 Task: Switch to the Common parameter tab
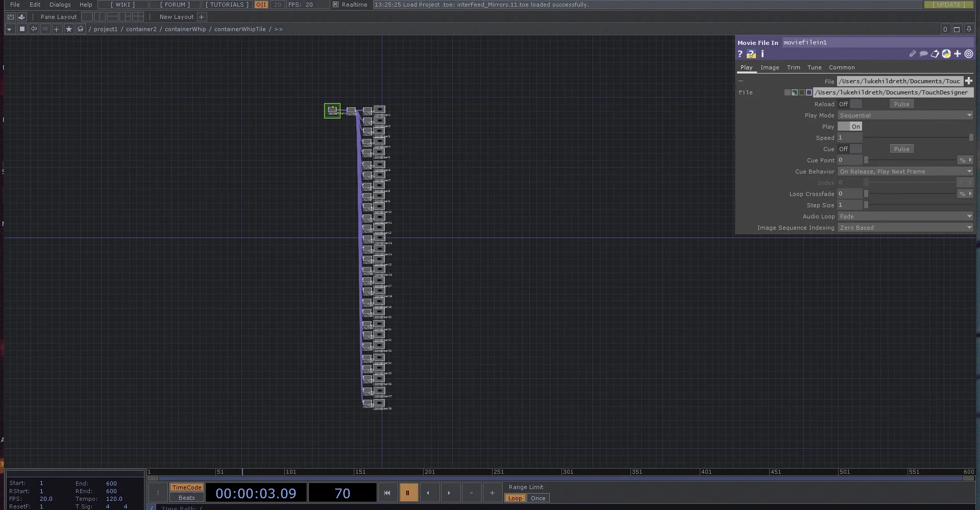pyautogui.click(x=842, y=67)
